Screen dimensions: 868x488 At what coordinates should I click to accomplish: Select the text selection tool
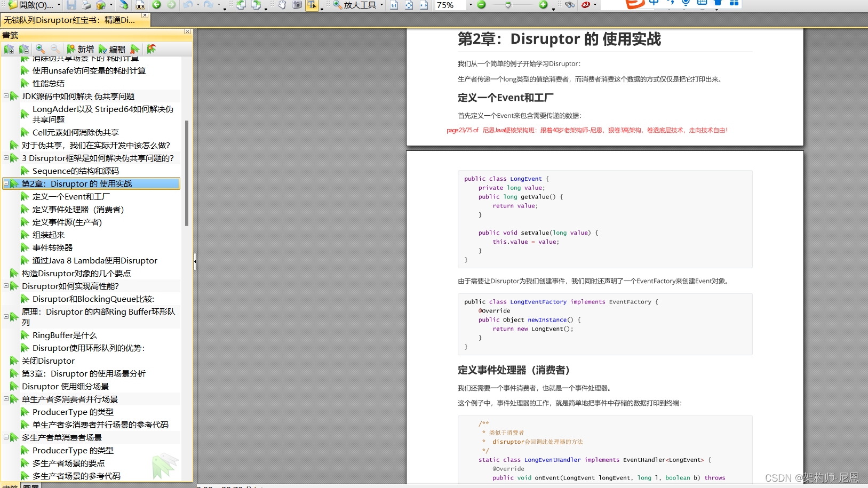click(x=312, y=5)
